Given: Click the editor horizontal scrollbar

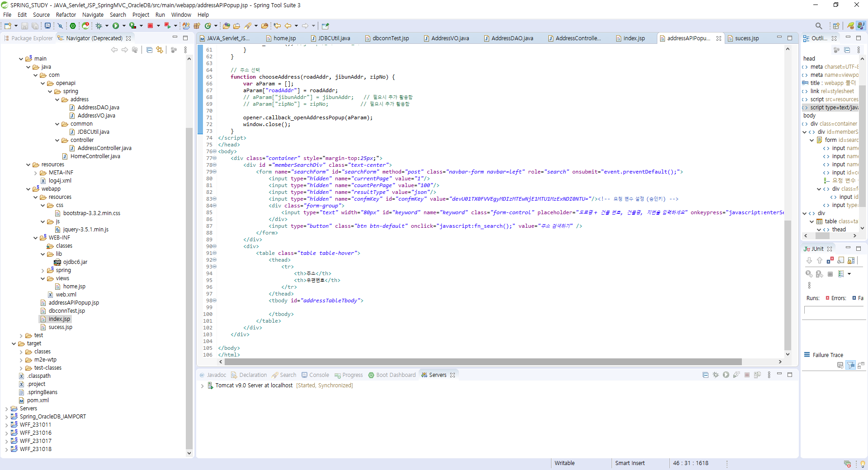Looking at the screenshot, I should tap(483, 362).
